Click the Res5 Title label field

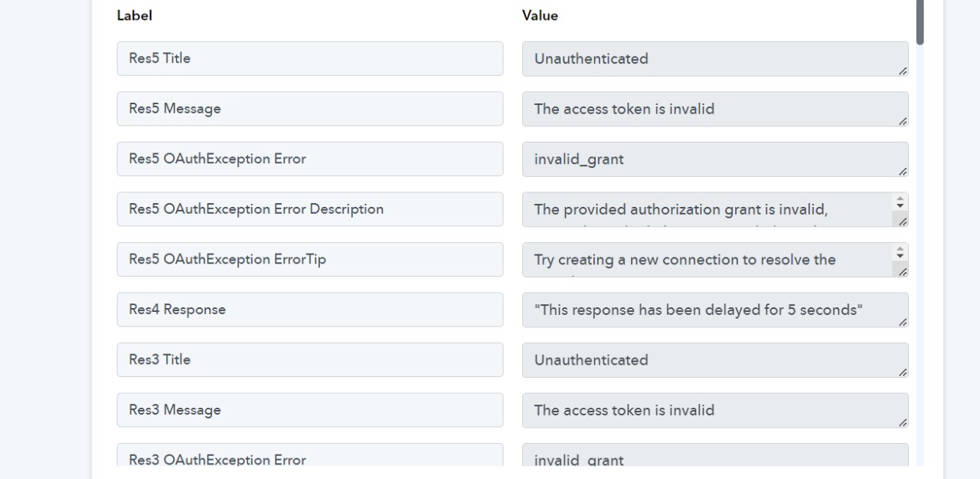click(x=310, y=58)
